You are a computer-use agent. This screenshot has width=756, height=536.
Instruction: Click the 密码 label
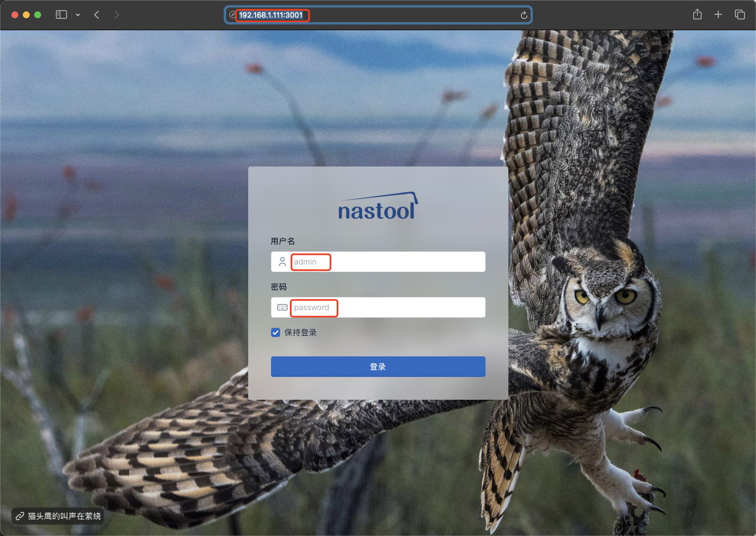coord(279,287)
